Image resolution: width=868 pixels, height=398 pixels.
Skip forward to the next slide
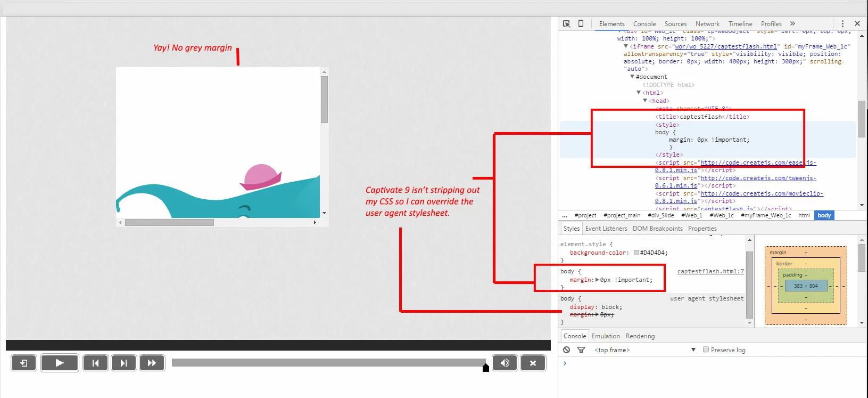tap(123, 363)
